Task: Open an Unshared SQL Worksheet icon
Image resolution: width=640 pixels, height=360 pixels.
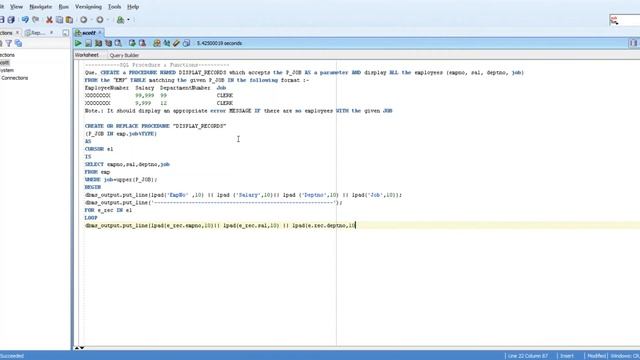Action: click(157, 43)
